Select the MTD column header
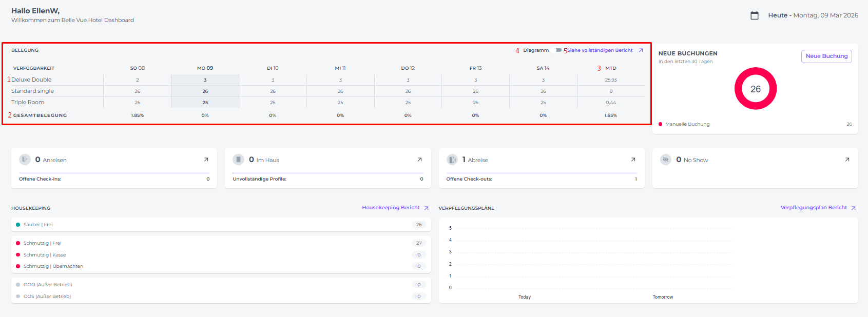The image size is (868, 317). [x=610, y=68]
